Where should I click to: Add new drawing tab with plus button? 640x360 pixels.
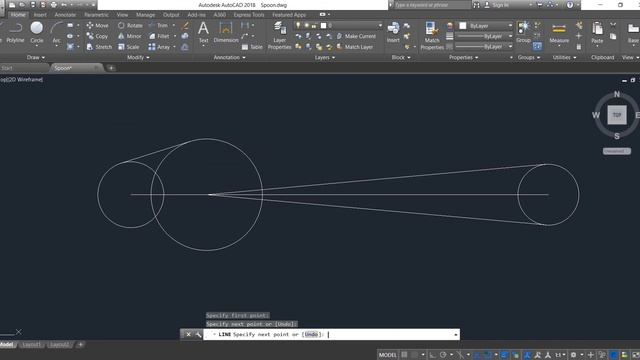coord(111,68)
